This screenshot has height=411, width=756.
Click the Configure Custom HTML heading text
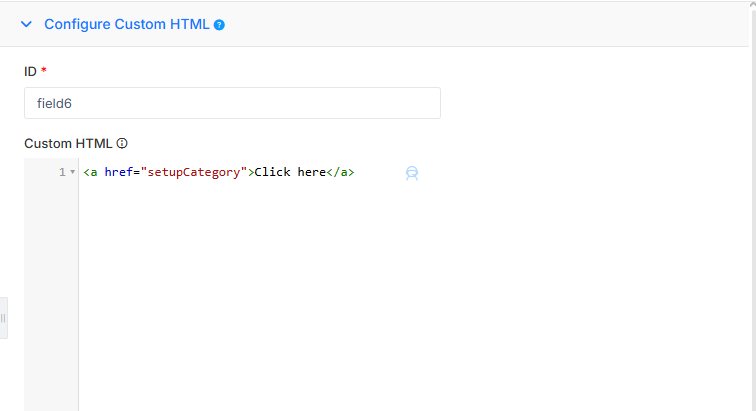coord(127,24)
